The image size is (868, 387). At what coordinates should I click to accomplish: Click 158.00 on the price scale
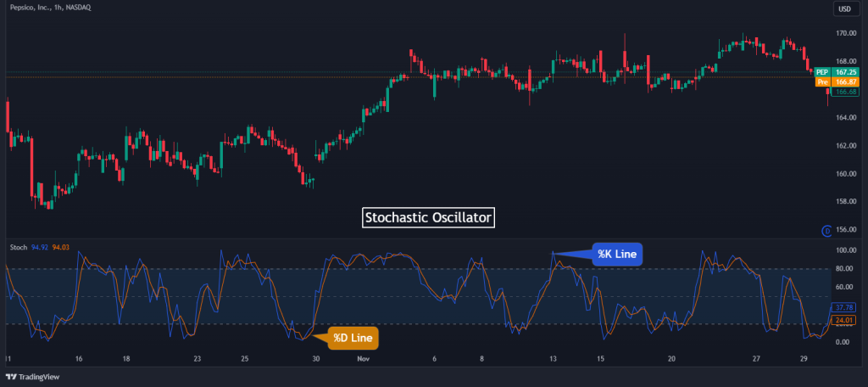[846, 201]
